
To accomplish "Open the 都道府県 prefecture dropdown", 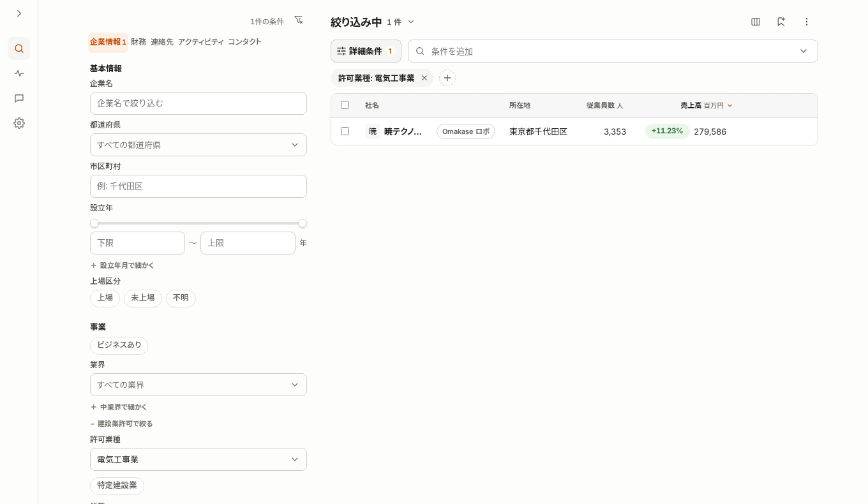I will tap(198, 145).
